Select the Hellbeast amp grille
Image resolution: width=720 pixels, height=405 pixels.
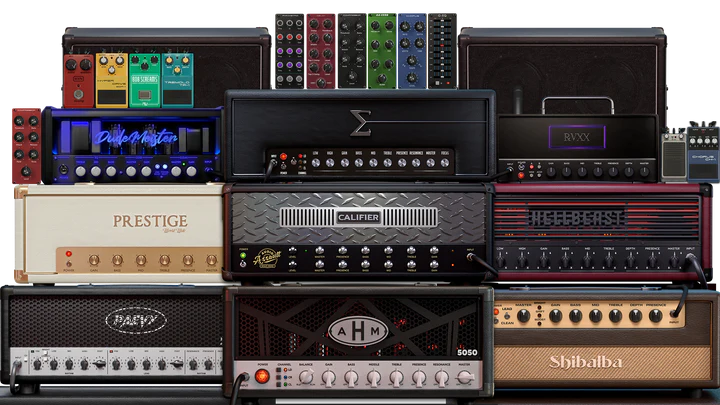tap(597, 219)
